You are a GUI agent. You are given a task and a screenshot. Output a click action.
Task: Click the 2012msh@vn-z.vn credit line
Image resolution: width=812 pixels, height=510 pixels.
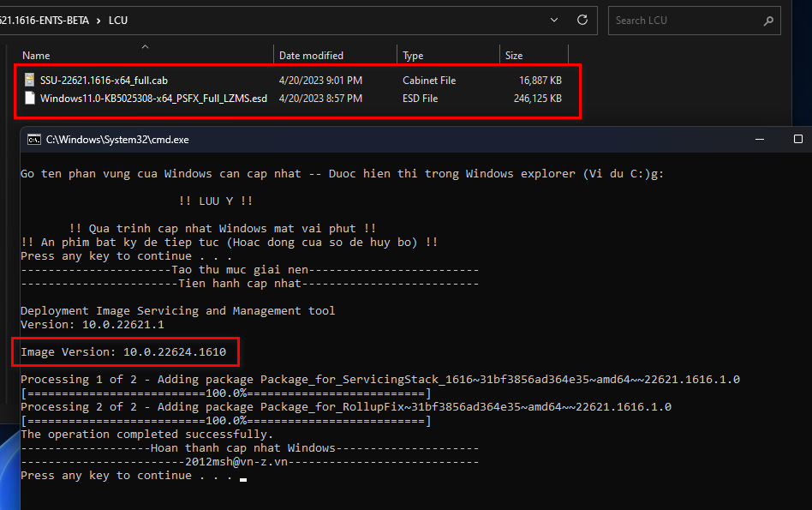pos(249,462)
